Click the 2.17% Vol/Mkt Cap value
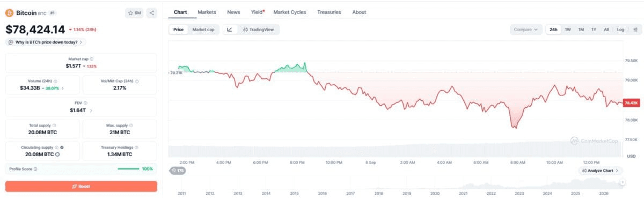The image size is (644, 198). pos(119,88)
